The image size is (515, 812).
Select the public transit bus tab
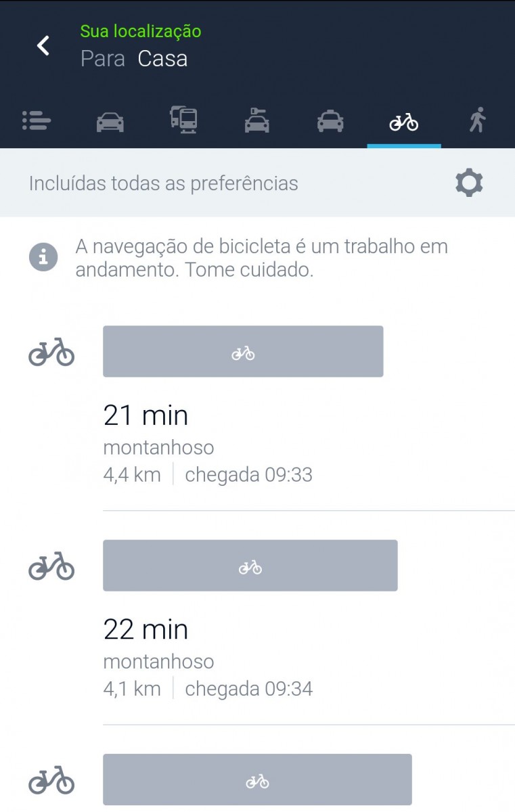183,120
